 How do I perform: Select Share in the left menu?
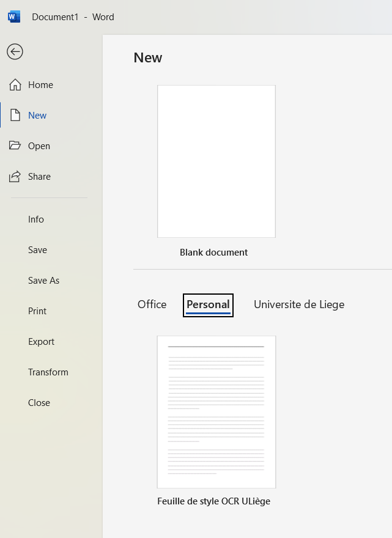coord(39,176)
